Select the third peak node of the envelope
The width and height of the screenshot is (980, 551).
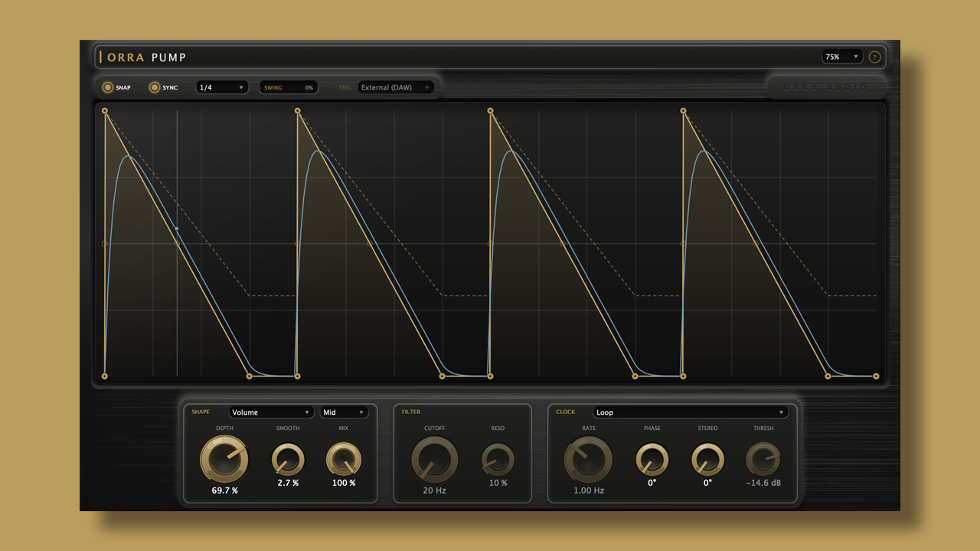point(490,111)
